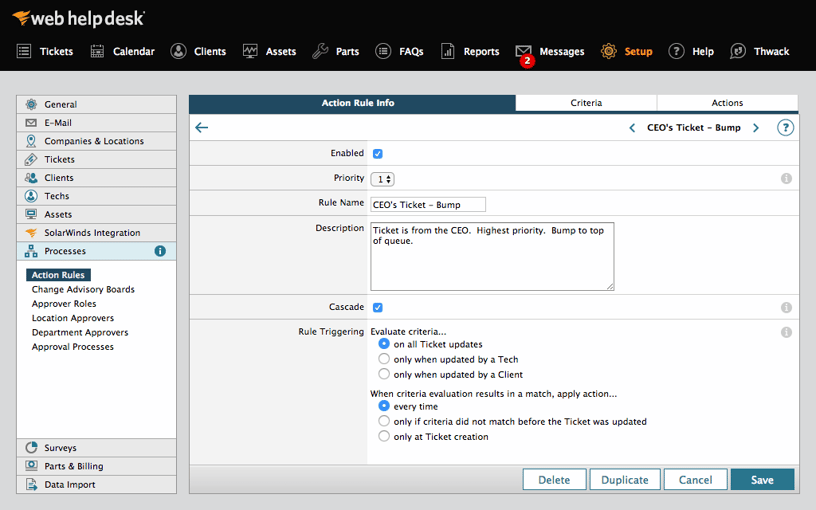Image resolution: width=816 pixels, height=510 pixels.
Task: Click the Thwack community icon
Action: 737,51
